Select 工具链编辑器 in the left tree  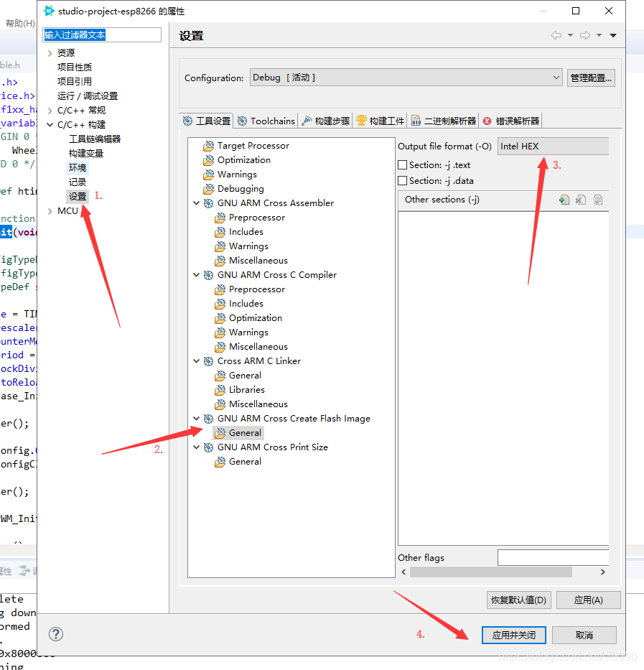95,139
